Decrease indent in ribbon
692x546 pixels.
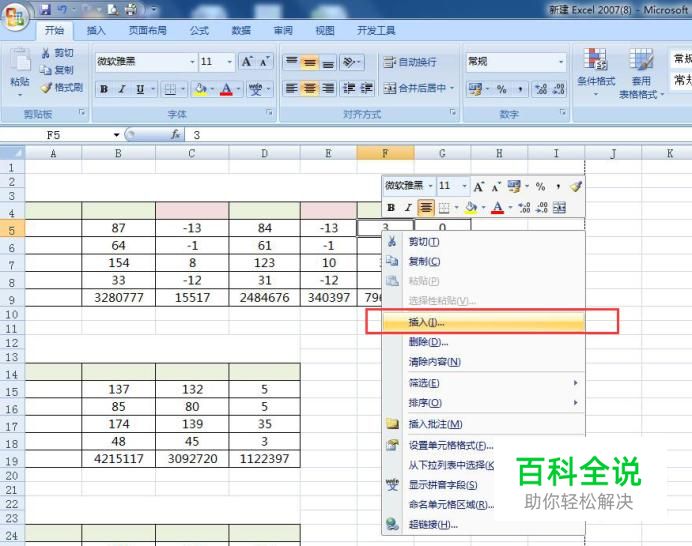(x=349, y=88)
